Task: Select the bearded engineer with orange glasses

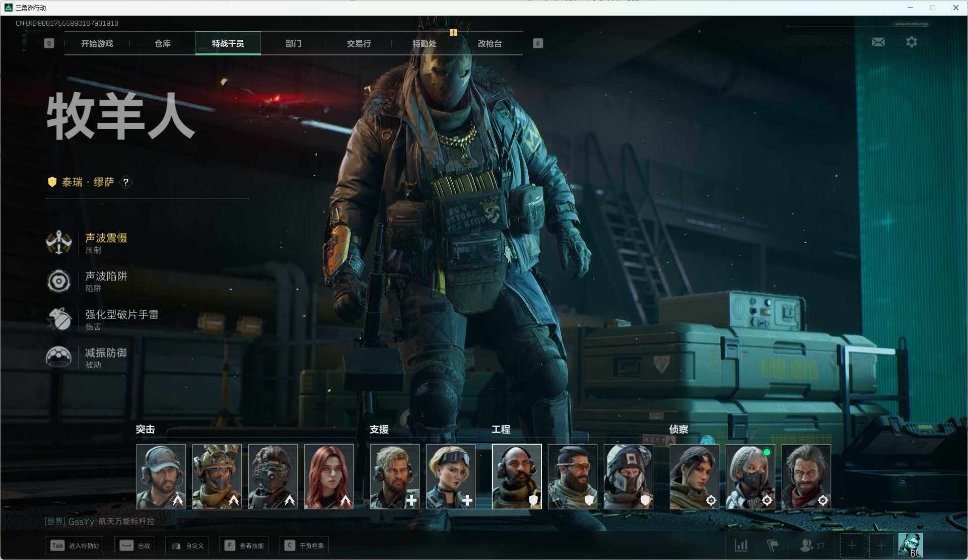Action: tap(573, 476)
